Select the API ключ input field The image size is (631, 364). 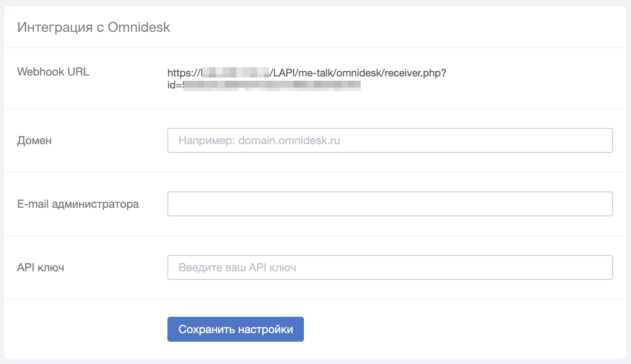(390, 267)
